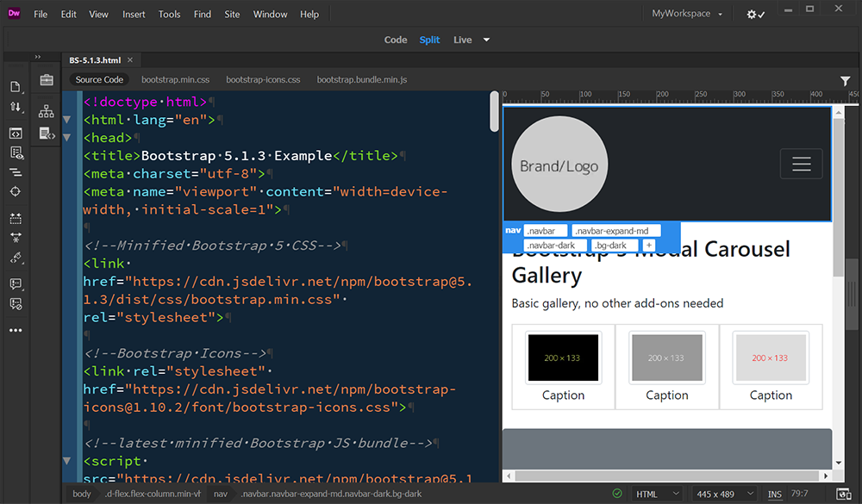Select the nav tag in the tag selector bar
This screenshot has height=504, width=862.
[x=221, y=494]
